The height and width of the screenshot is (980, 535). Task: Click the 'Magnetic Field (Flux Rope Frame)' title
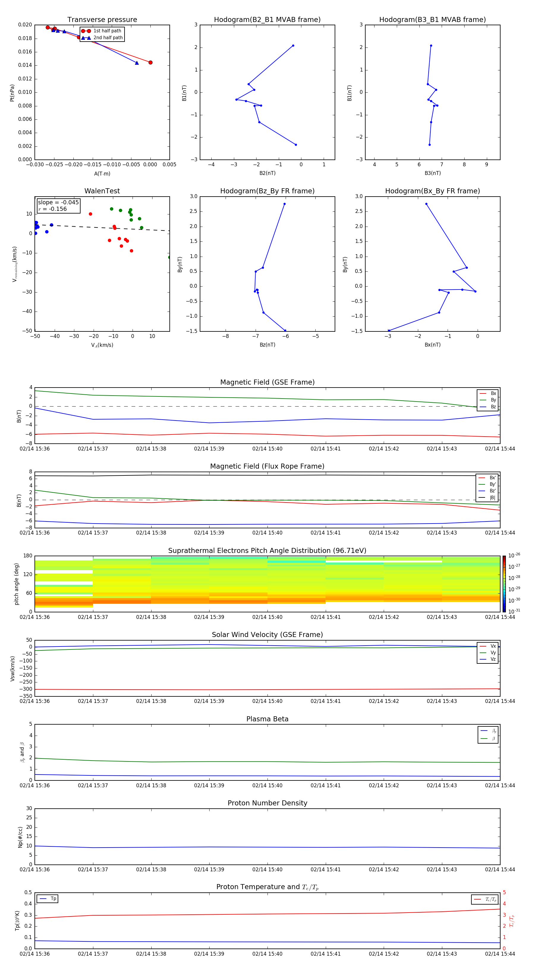pos(267,467)
